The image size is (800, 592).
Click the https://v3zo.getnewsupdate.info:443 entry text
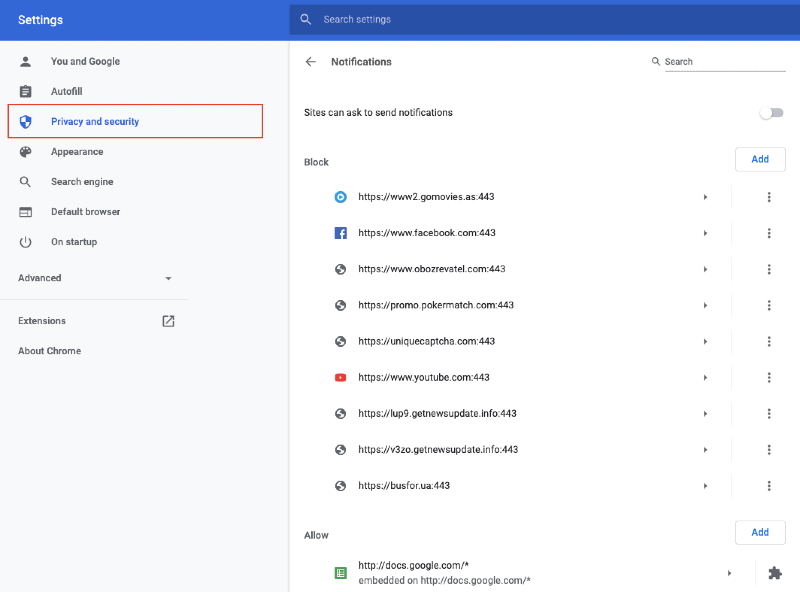tap(438, 450)
